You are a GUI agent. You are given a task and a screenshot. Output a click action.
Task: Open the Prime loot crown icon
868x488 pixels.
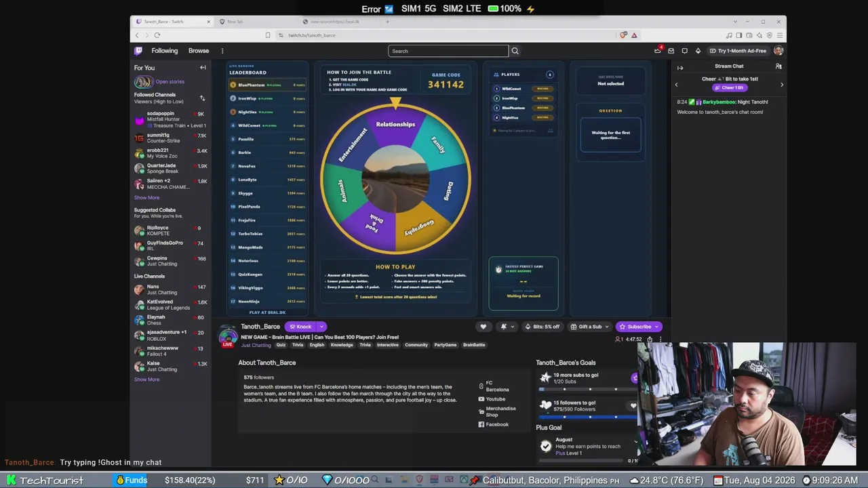[x=657, y=51]
